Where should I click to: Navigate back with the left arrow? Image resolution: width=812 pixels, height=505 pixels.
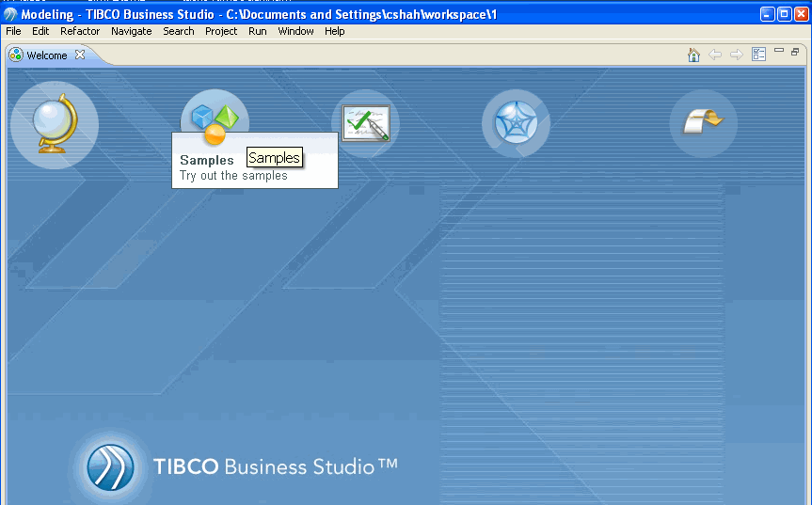[x=715, y=55]
